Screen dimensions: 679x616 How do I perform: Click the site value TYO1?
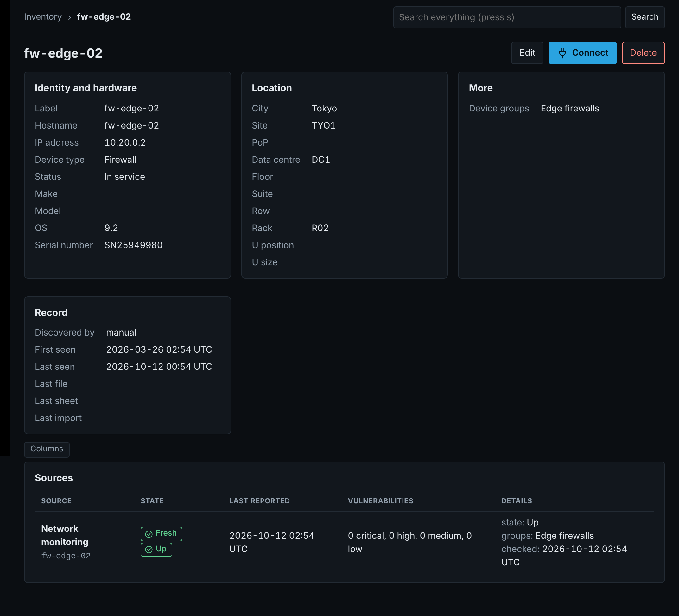(x=323, y=126)
